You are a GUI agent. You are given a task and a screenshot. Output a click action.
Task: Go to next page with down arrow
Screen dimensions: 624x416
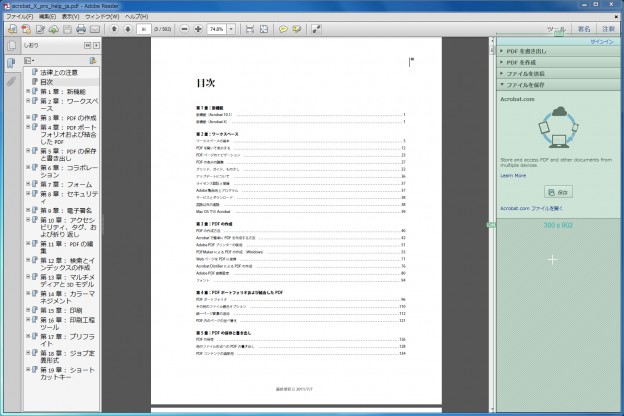pyautogui.click(x=128, y=29)
